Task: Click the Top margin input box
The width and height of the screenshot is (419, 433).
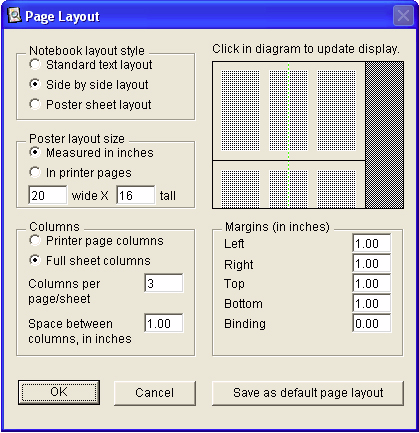Action: click(x=372, y=283)
